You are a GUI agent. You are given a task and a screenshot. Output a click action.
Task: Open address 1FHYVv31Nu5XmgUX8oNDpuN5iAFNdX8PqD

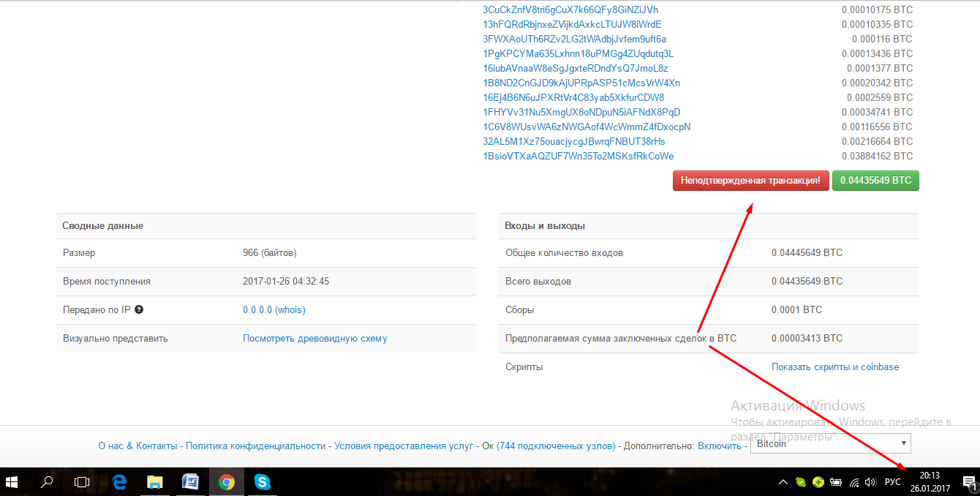coord(581,113)
